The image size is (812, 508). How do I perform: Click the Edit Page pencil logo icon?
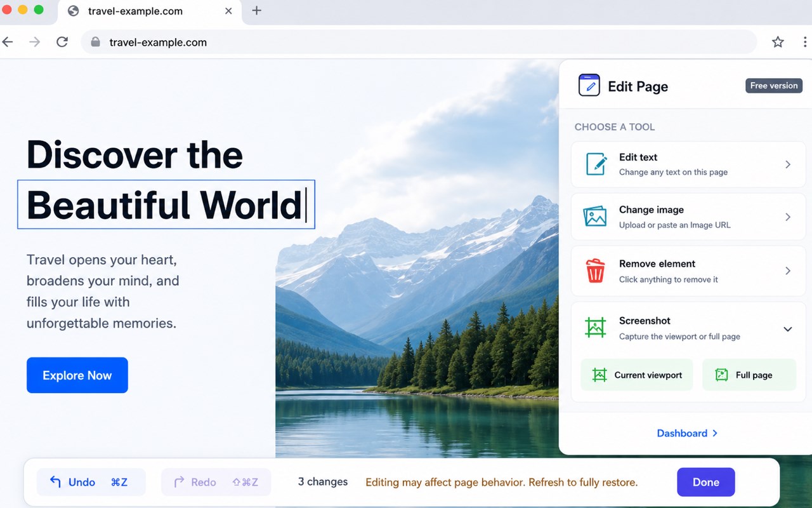tap(589, 85)
